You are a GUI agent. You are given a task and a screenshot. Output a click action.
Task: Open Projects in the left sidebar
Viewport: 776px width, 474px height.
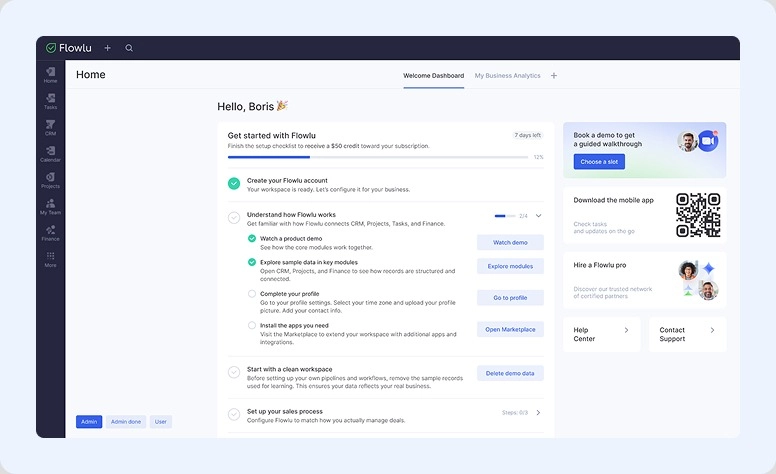tap(50, 180)
